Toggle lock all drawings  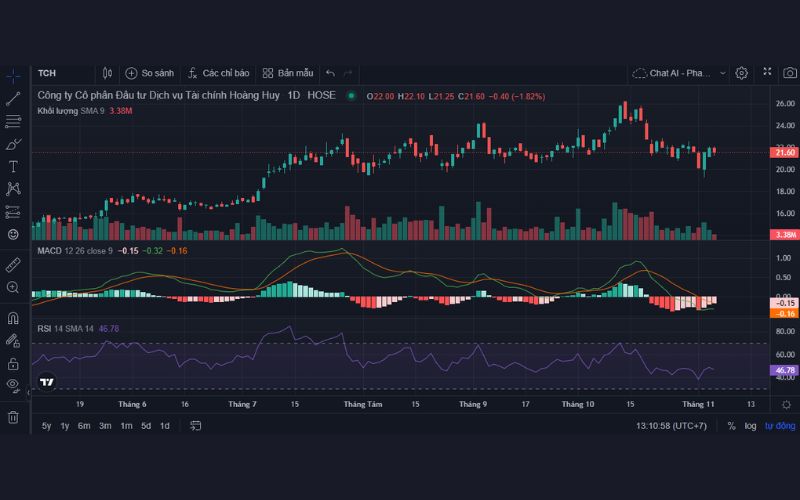pos(13,363)
